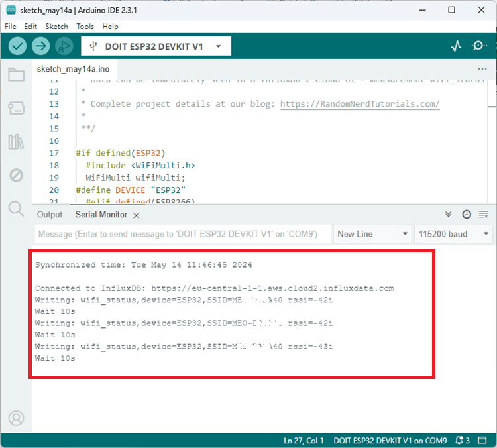Start the debugger with the Debug icon

[x=64, y=46]
